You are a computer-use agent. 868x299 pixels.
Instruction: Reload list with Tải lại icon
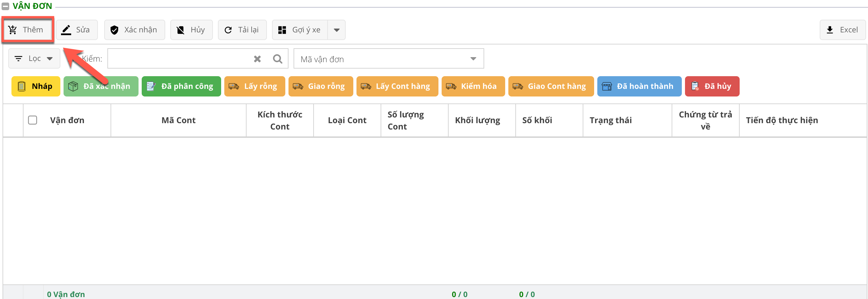[x=228, y=30]
